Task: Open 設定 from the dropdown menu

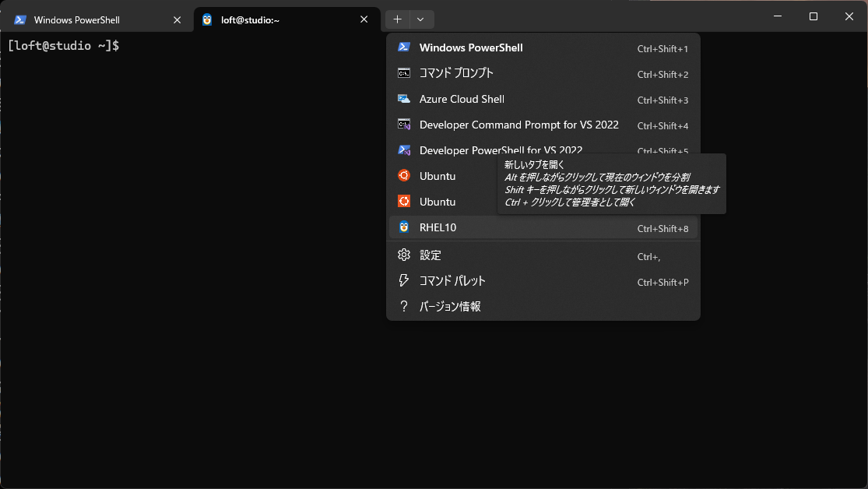Action: [x=543, y=255]
